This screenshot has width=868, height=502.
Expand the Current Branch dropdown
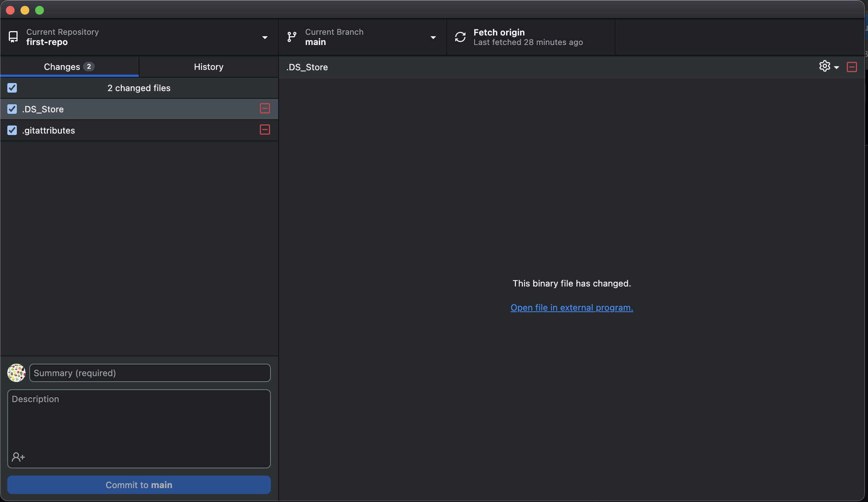(433, 37)
